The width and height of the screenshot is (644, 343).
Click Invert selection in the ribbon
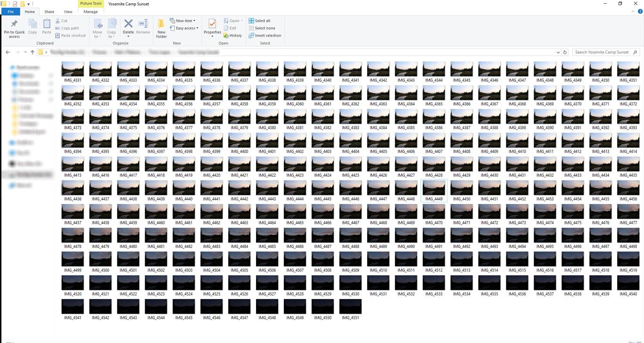(264, 35)
